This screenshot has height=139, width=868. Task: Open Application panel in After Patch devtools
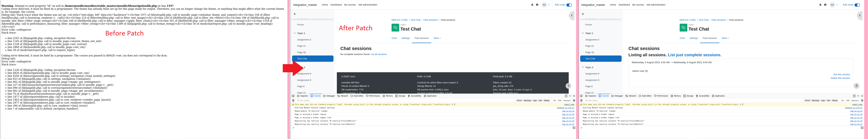tap(430, 96)
